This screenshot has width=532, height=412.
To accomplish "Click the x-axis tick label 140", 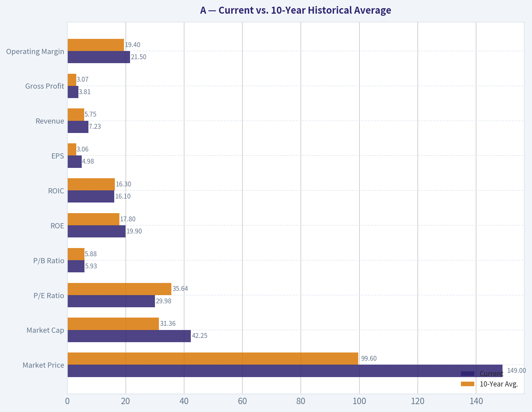I will point(476,401).
